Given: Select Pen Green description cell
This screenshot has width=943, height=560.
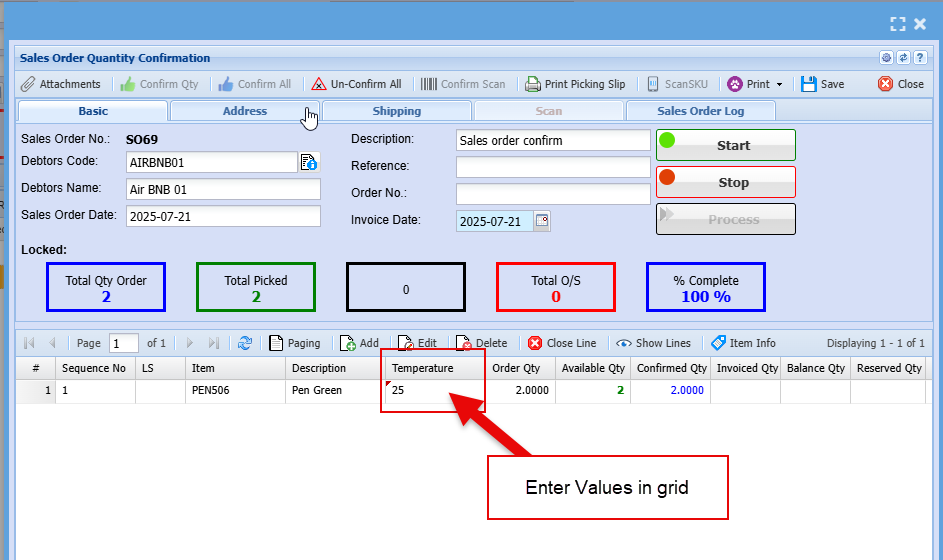Looking at the screenshot, I should [x=336, y=390].
